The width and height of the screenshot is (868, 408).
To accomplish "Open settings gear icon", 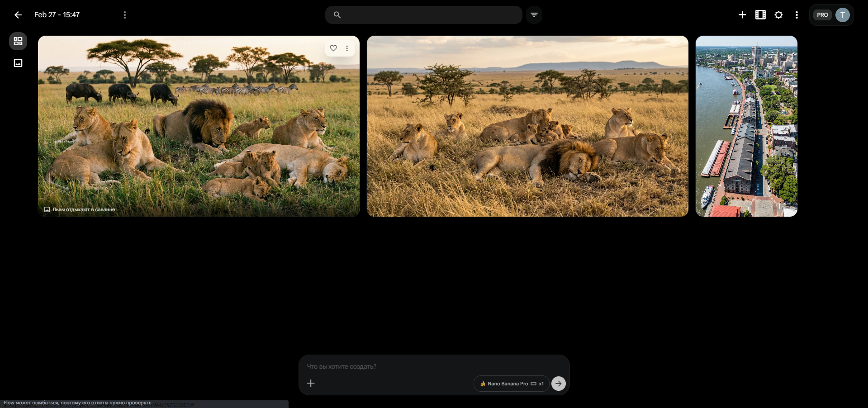I will pyautogui.click(x=778, y=15).
